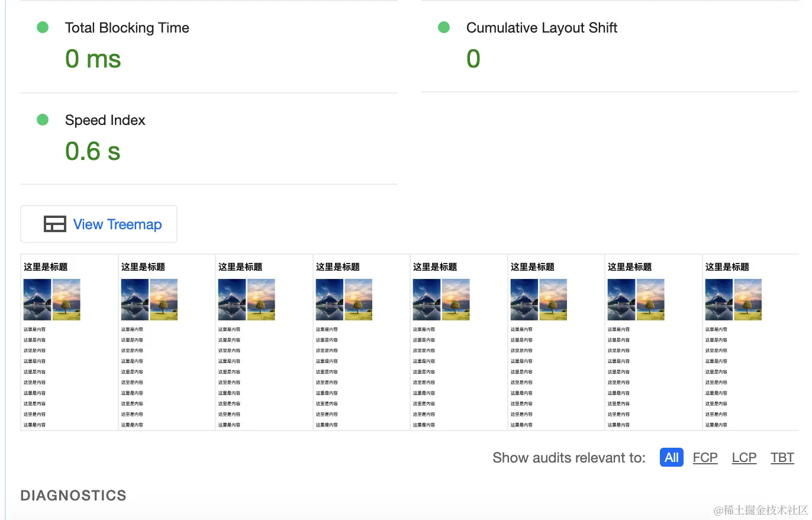812x520 pixels.
Task: Select the All audits filter
Action: pyautogui.click(x=671, y=458)
